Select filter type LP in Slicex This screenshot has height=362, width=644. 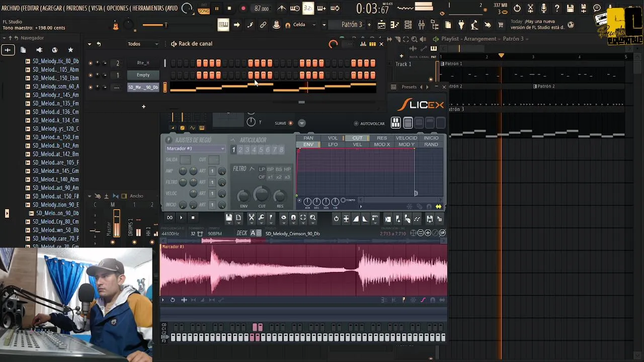click(x=262, y=169)
